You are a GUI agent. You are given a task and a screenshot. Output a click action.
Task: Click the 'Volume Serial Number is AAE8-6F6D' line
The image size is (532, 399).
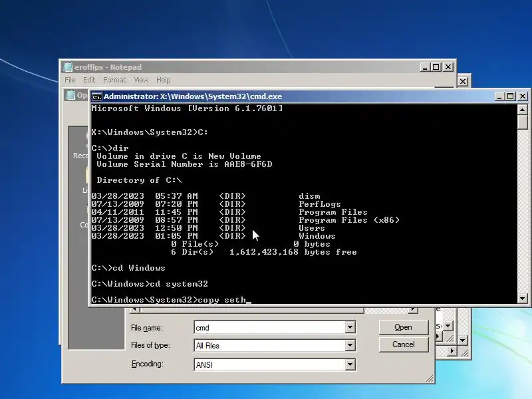point(184,164)
